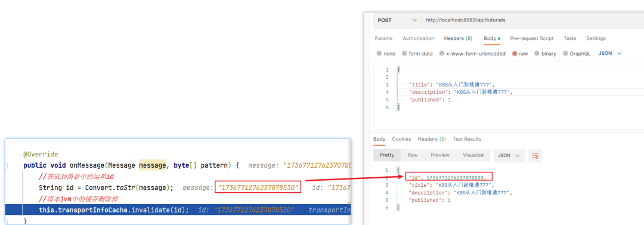Open the response Headers (5) tab

click(x=432, y=139)
